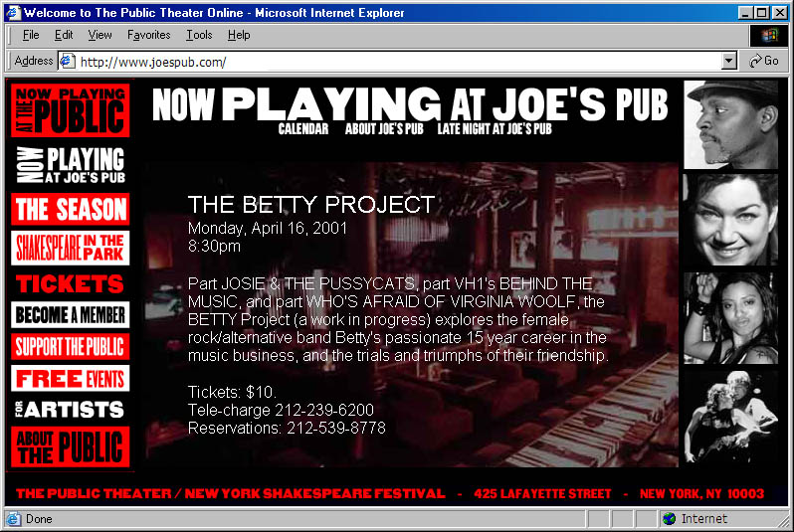The image size is (794, 532).
Task: Click the Tickets sidebar button
Action: coord(70,283)
